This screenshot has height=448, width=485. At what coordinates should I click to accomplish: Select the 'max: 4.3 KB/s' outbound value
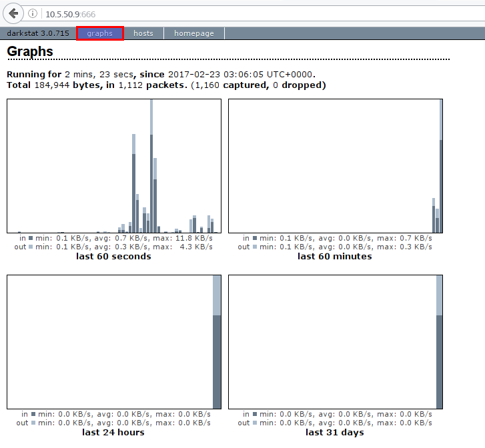click(183, 247)
